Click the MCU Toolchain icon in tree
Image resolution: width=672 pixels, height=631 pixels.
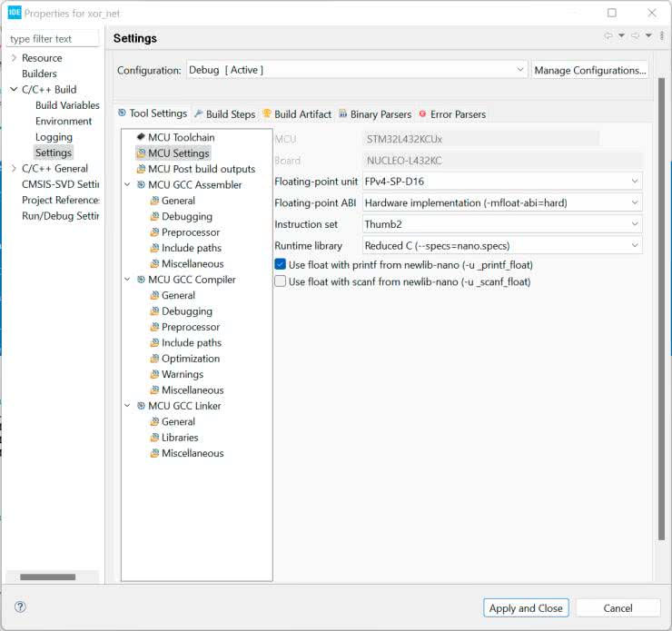coord(141,137)
